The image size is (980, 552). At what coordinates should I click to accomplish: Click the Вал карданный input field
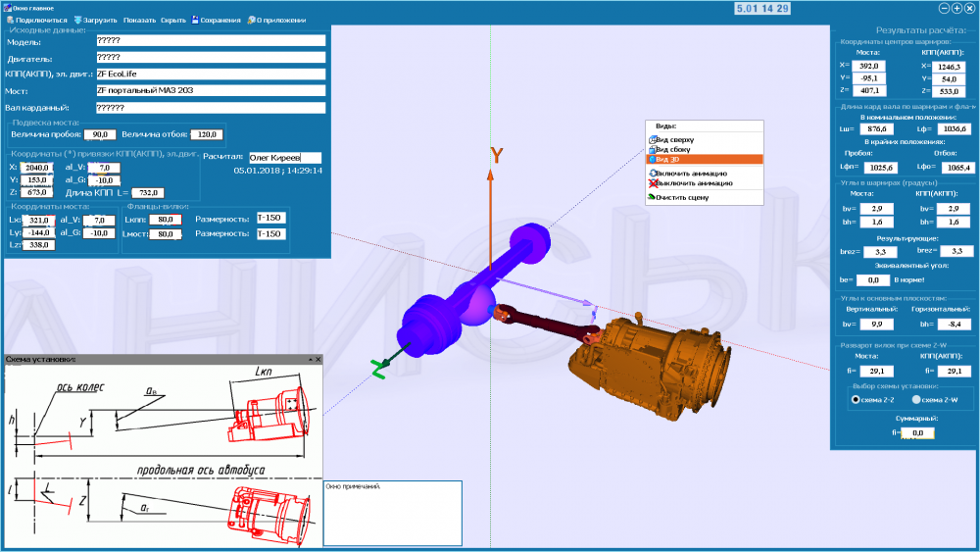pos(211,108)
